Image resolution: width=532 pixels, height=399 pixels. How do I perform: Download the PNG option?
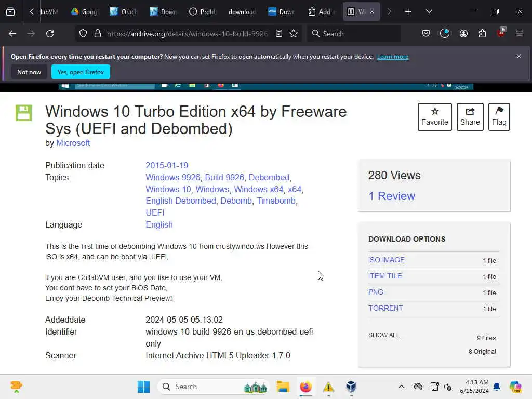376,292
